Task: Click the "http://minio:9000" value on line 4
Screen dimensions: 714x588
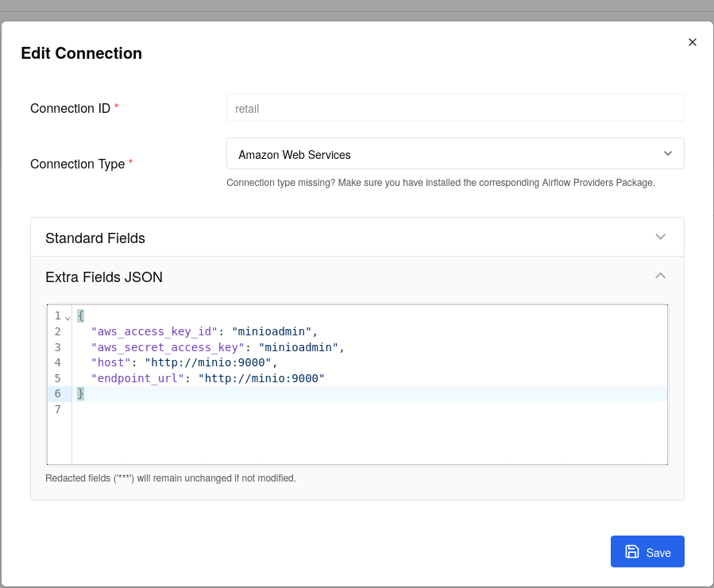Action: 208,362
